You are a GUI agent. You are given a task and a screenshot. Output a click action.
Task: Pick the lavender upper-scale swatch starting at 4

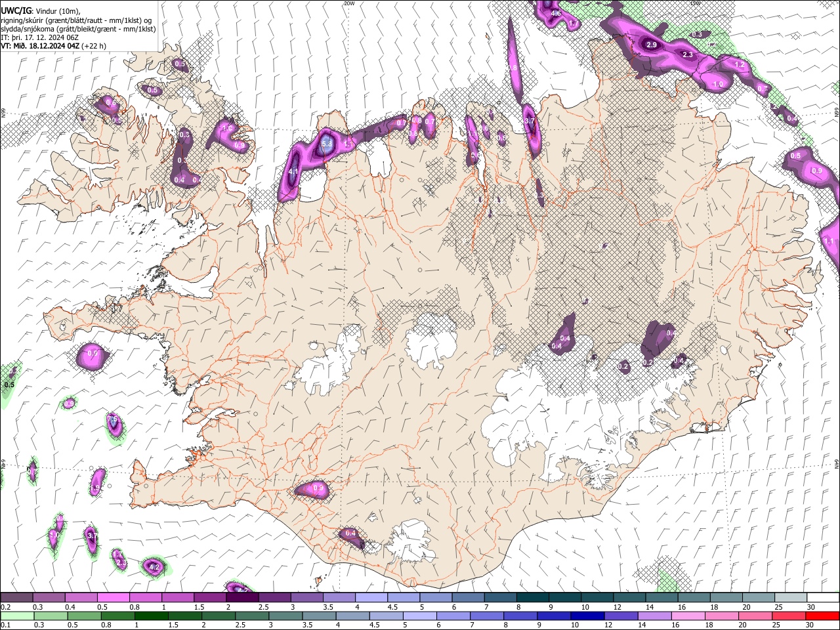[371, 598]
